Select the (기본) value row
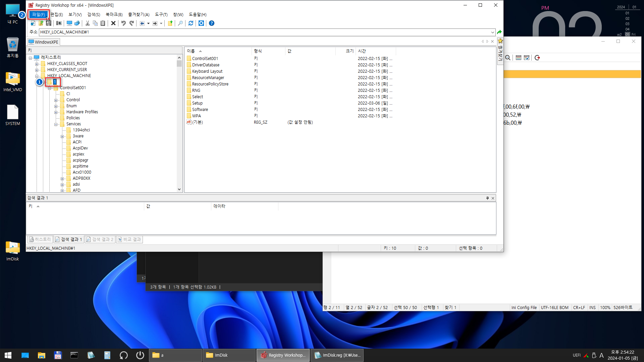This screenshot has width=644, height=362. tap(197, 122)
